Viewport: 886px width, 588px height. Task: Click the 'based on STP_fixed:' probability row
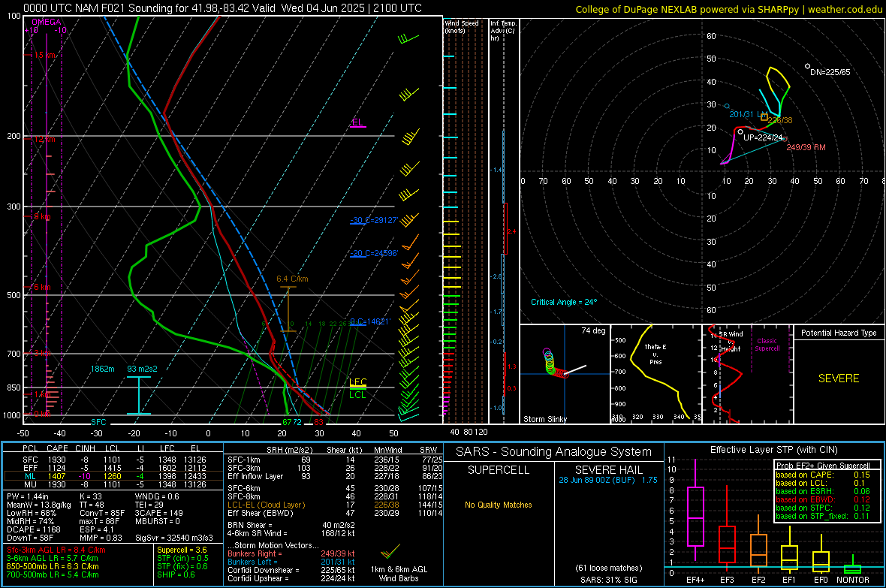click(x=823, y=516)
